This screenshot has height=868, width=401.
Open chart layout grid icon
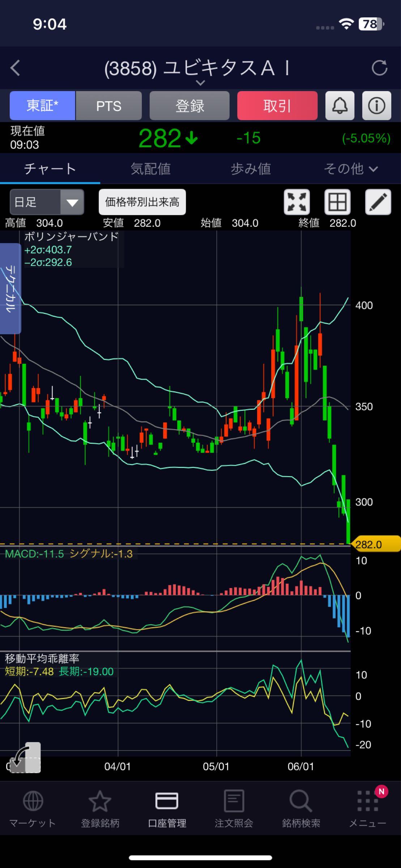337,202
